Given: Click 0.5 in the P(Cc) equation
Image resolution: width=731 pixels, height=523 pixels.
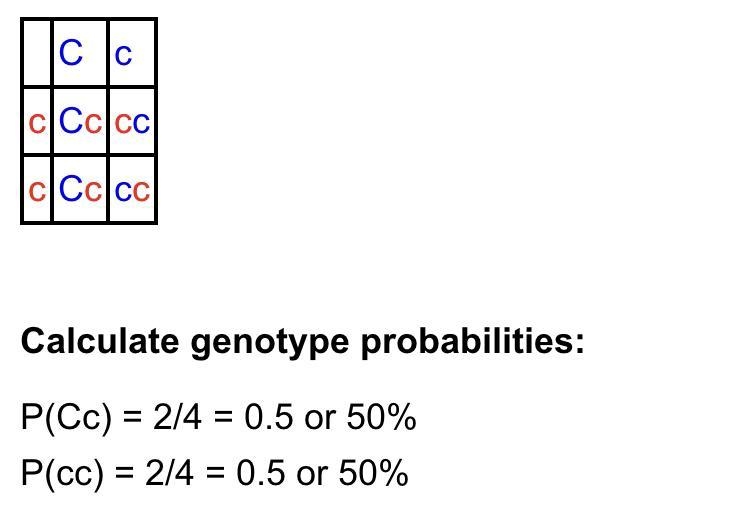Looking at the screenshot, I should (x=270, y=416).
